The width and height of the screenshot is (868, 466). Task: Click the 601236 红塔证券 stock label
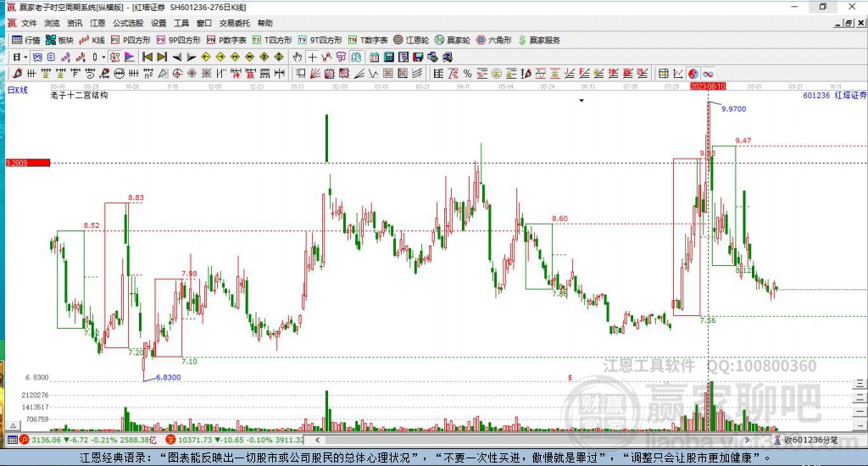(x=834, y=95)
